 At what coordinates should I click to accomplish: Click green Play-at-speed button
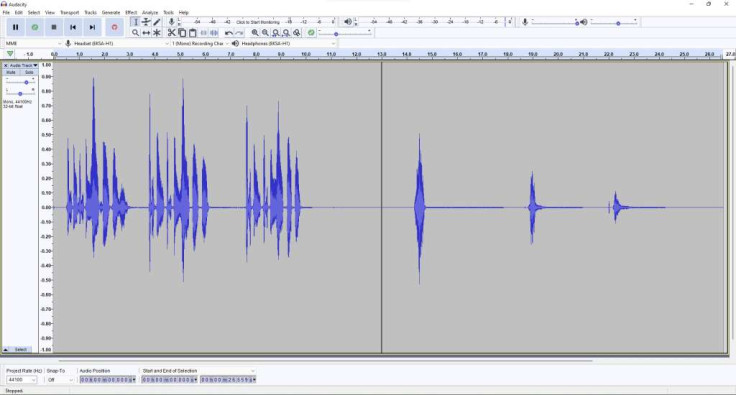pyautogui.click(x=311, y=33)
